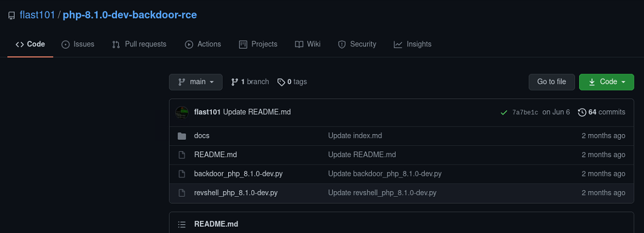The height and width of the screenshot is (233, 644).
Task: Open the php-8.1.0-dev-backdoor-rce repository link
Action: point(130,15)
